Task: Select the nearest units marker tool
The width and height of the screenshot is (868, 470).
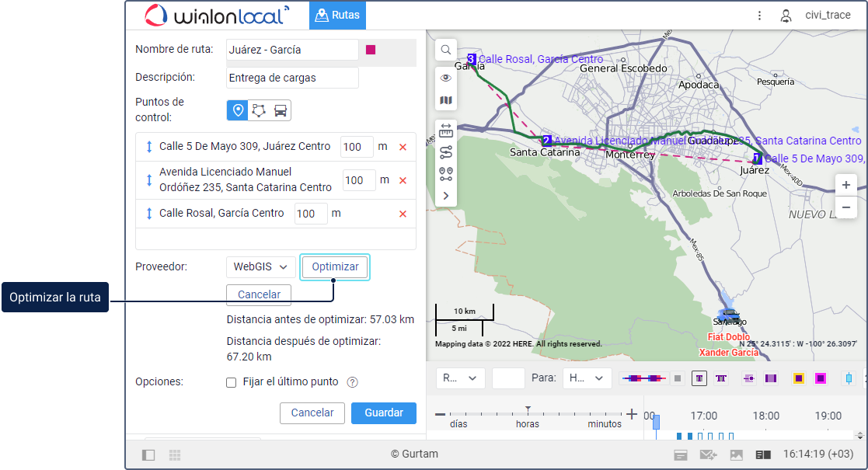Action: [445, 174]
